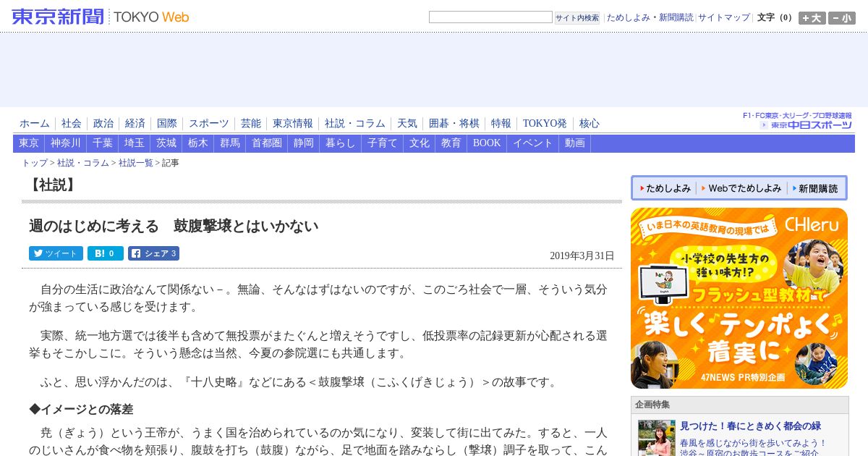Screen dimensions: 868x456
Task: Open the 特報 section
Action: click(x=501, y=124)
